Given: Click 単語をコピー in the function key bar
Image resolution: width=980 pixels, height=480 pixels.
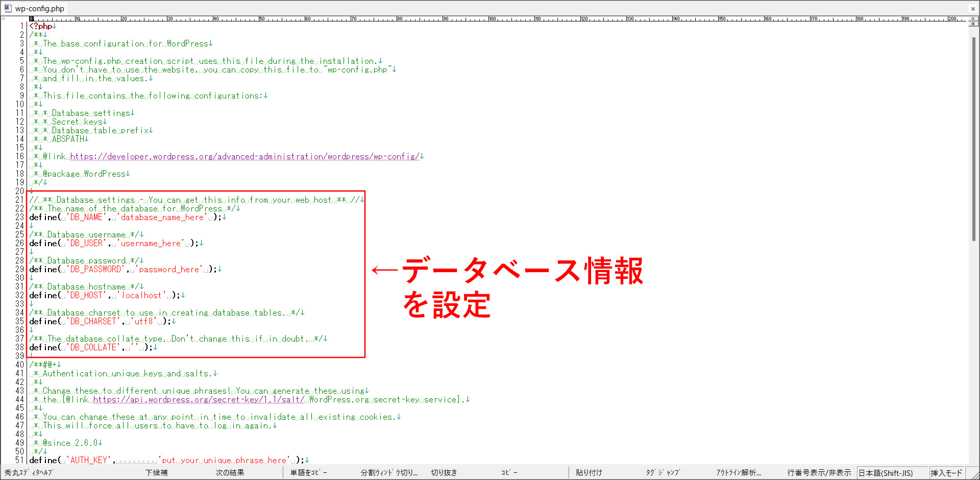Looking at the screenshot, I should pyautogui.click(x=308, y=473).
